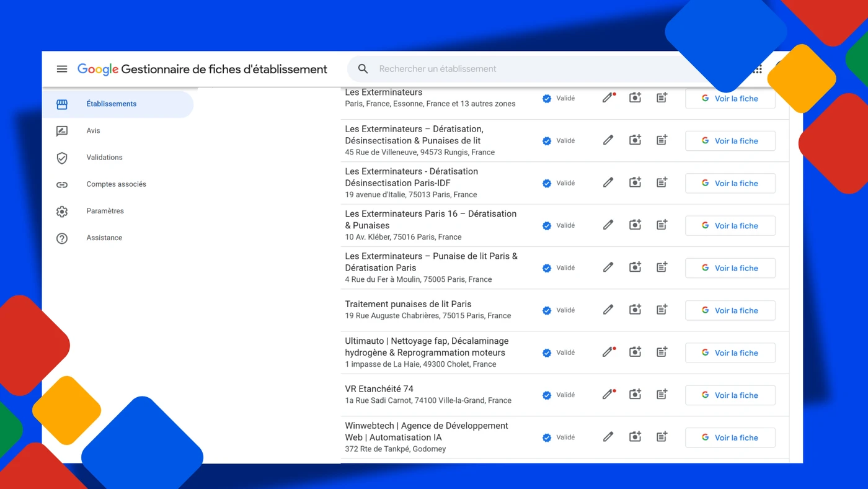Click address 19 Rue Auguste Chabrières

pos(428,316)
